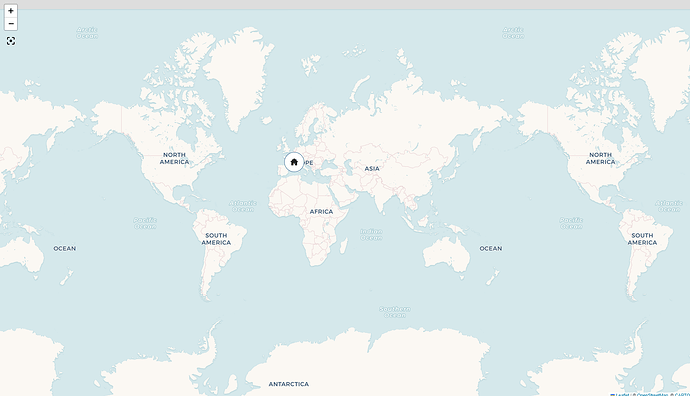
Task: Click the Atlantic Ocean label near Africa
Action: pyautogui.click(x=243, y=206)
